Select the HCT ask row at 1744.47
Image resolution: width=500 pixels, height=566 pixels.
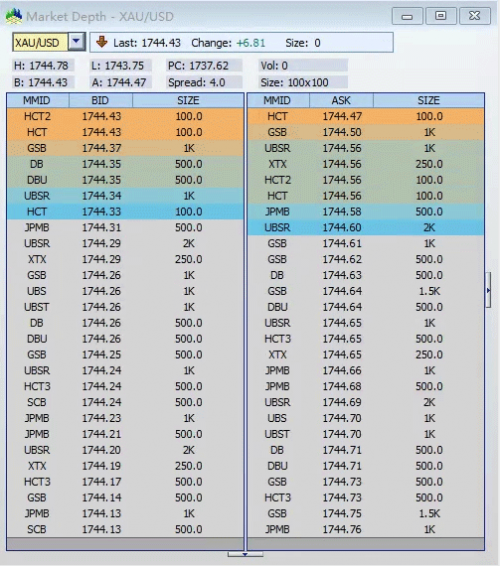pos(366,116)
